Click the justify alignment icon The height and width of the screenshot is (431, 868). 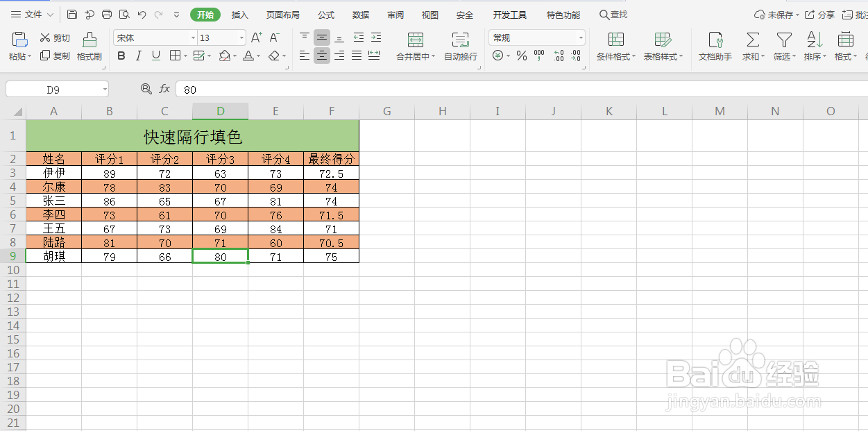[357, 56]
